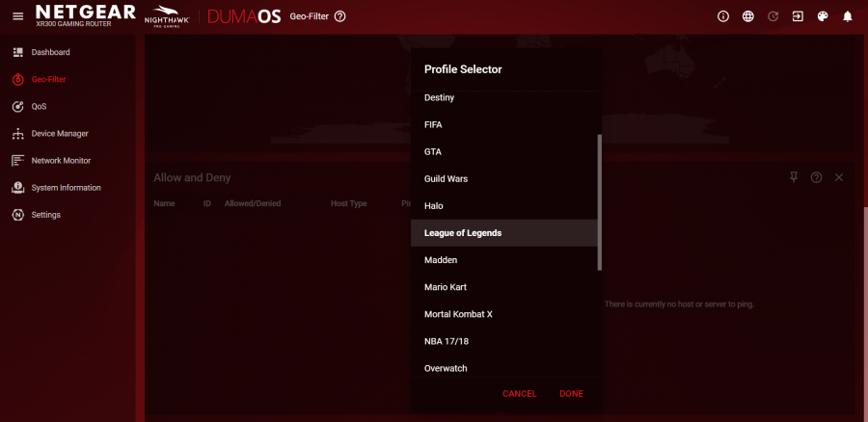Pin the Allow and Deny panel
The width and height of the screenshot is (868, 422).
tap(794, 177)
